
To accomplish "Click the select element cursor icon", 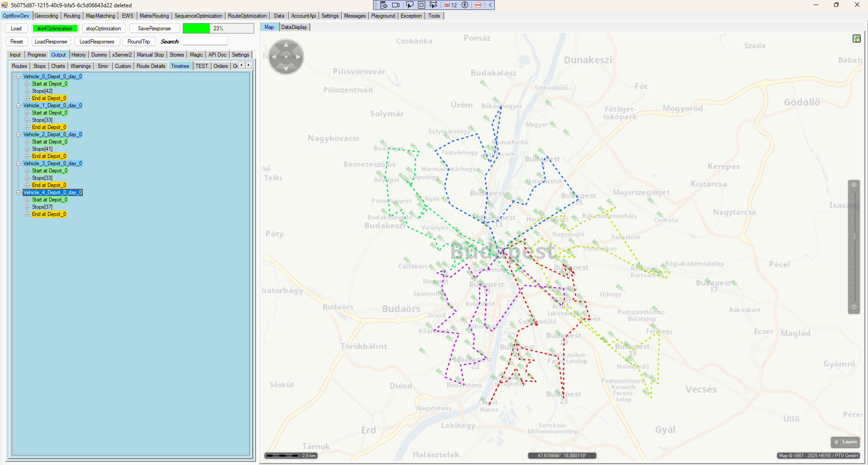I will (409, 5).
